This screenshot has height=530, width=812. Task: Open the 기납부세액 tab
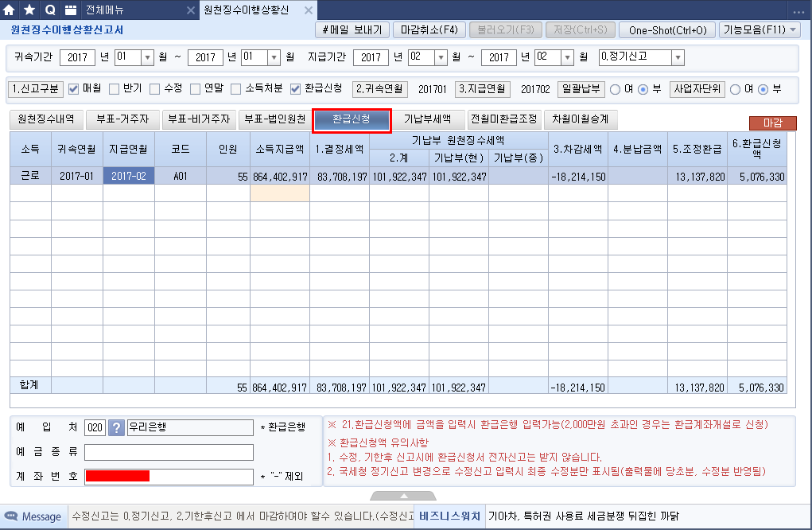click(x=427, y=119)
